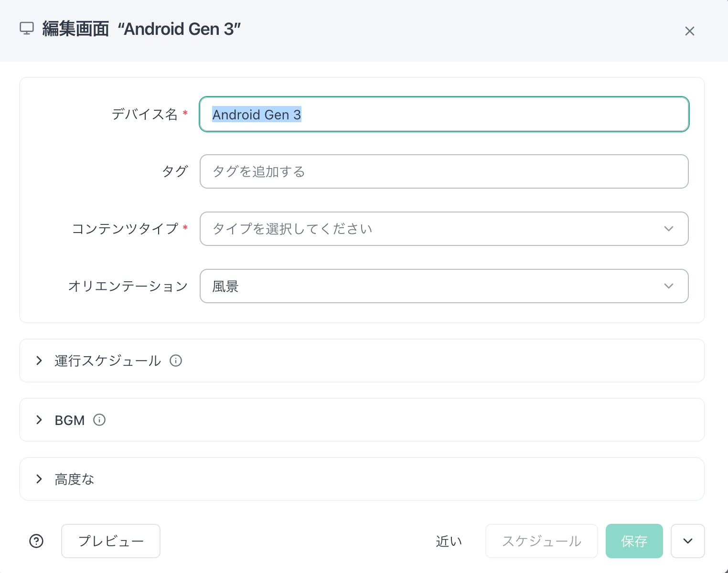The height and width of the screenshot is (573, 728).
Task: Focus the デバイス名 input field
Action: click(444, 114)
